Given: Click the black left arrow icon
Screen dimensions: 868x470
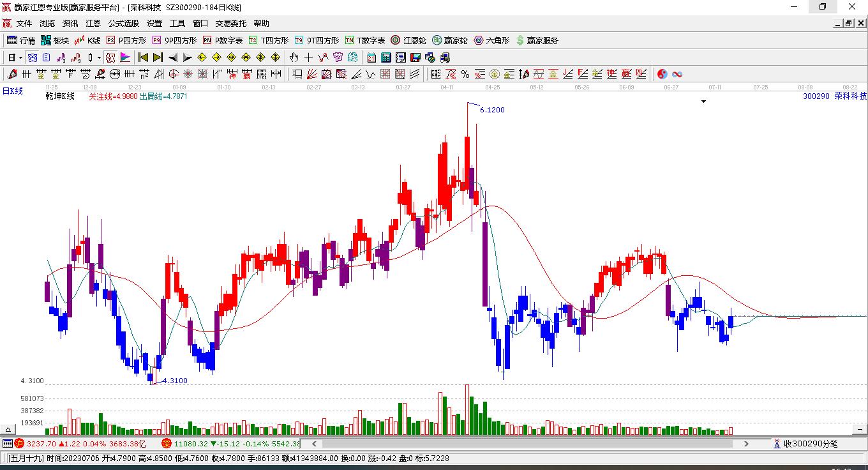Looking at the screenshot, I should click(172, 57).
